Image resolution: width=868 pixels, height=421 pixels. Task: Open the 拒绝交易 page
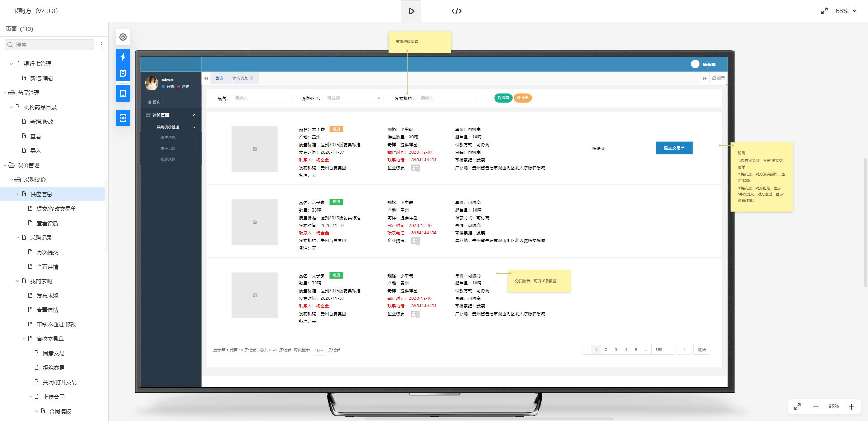pyautogui.click(x=54, y=368)
